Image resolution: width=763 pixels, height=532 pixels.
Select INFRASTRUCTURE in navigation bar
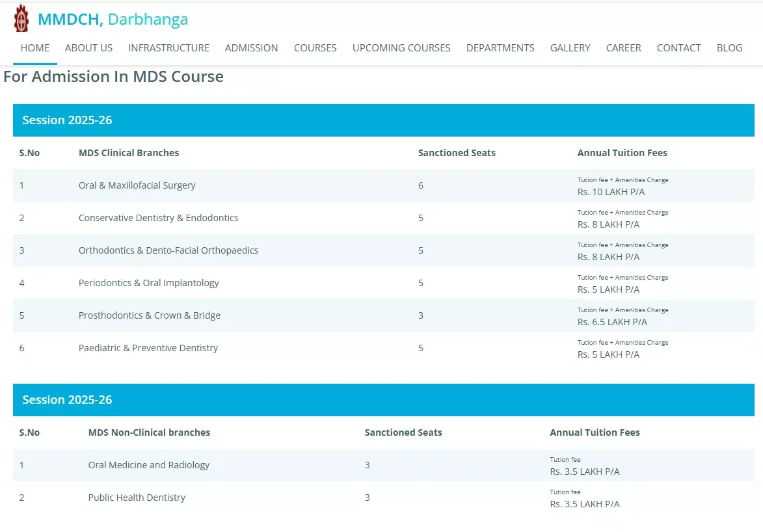click(168, 48)
